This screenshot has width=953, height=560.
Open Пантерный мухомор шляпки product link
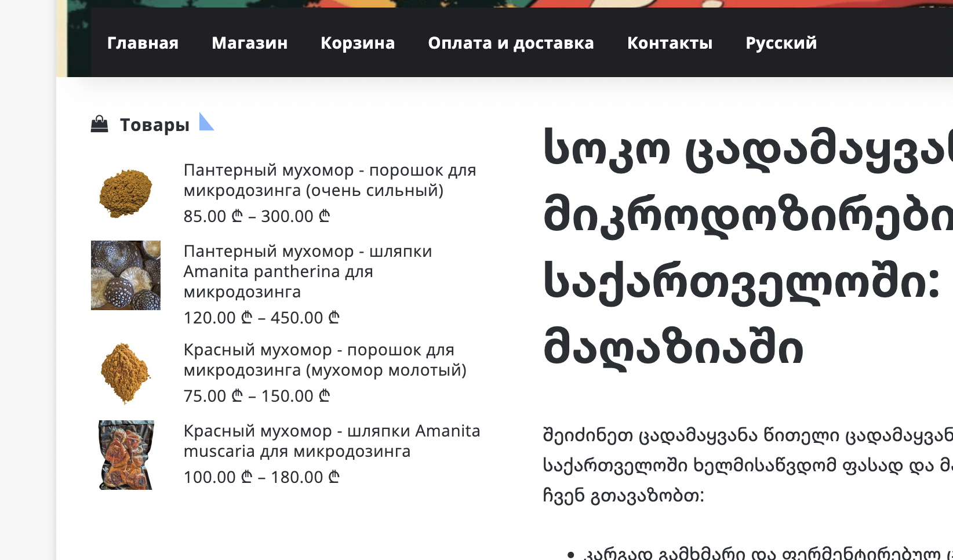tap(307, 271)
